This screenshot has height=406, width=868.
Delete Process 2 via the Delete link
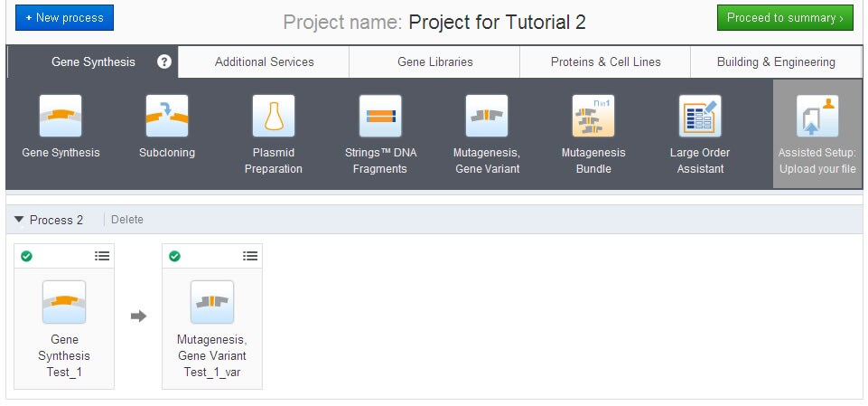[126, 220]
